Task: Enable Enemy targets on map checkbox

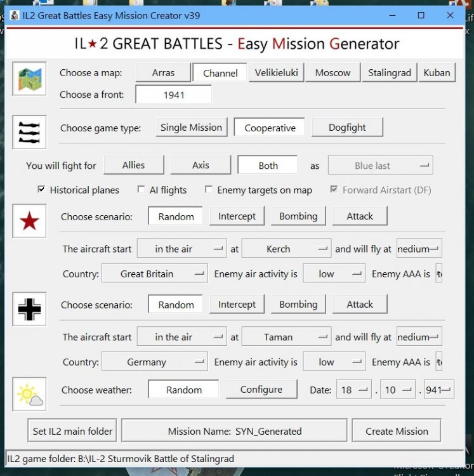Action: pos(208,190)
